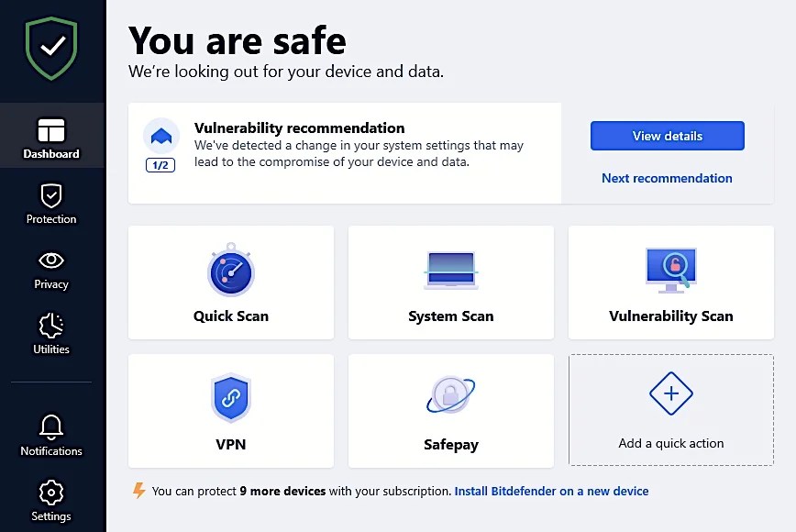The width and height of the screenshot is (796, 532).
Task: Start a System Scan
Action: [450, 282]
